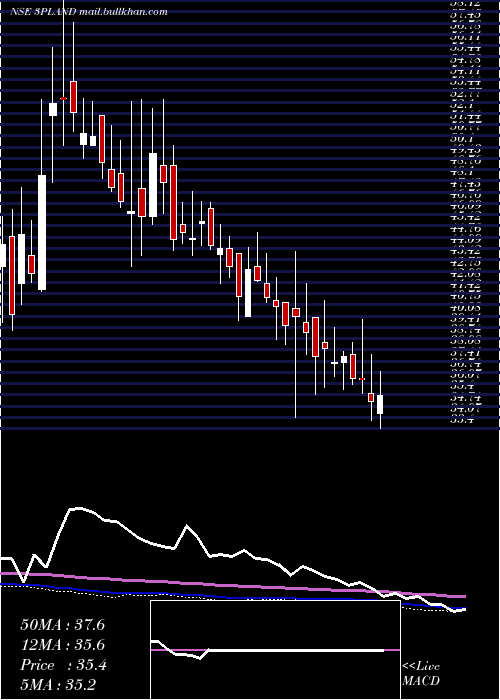Click the white-bordered MACD inset chart
This screenshot has height=700, width=500.
(x=275, y=650)
